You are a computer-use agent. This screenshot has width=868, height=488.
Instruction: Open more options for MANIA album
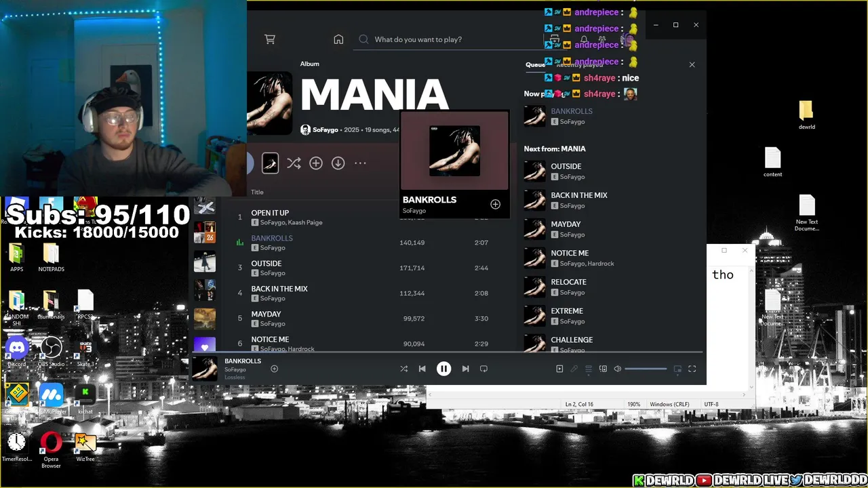(x=360, y=163)
